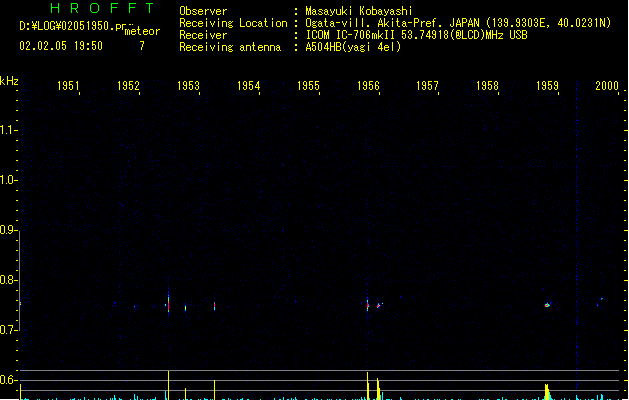The height and width of the screenshot is (400, 629).
Task: Click the 1953 time axis marker
Action: pos(188,85)
